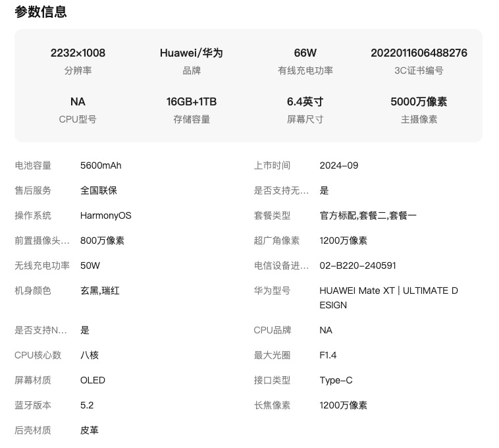Click the Type-C interface type value
The height and width of the screenshot is (448, 499).
point(336,380)
